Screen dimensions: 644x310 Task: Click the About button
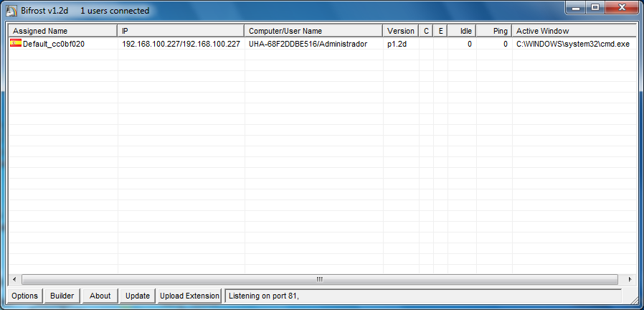(x=100, y=296)
